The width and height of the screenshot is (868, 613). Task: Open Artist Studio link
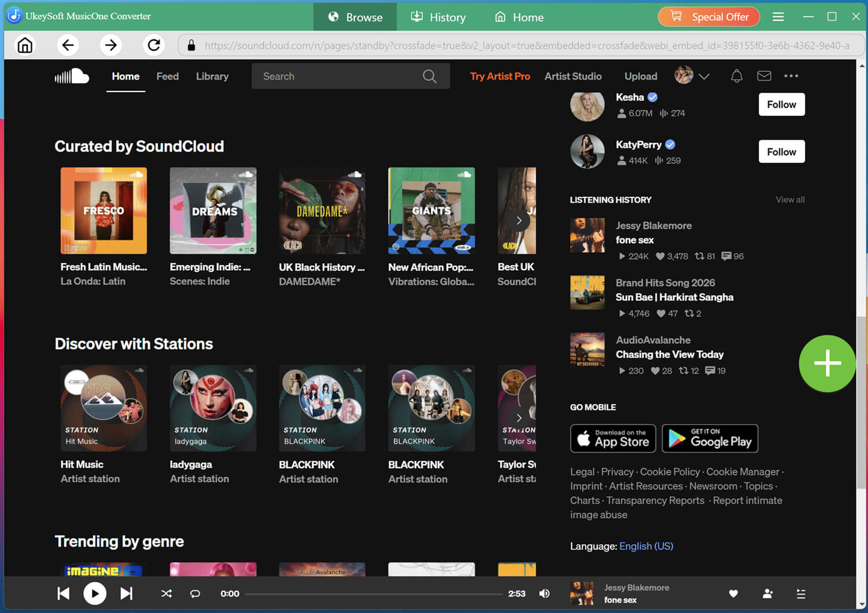click(x=573, y=76)
